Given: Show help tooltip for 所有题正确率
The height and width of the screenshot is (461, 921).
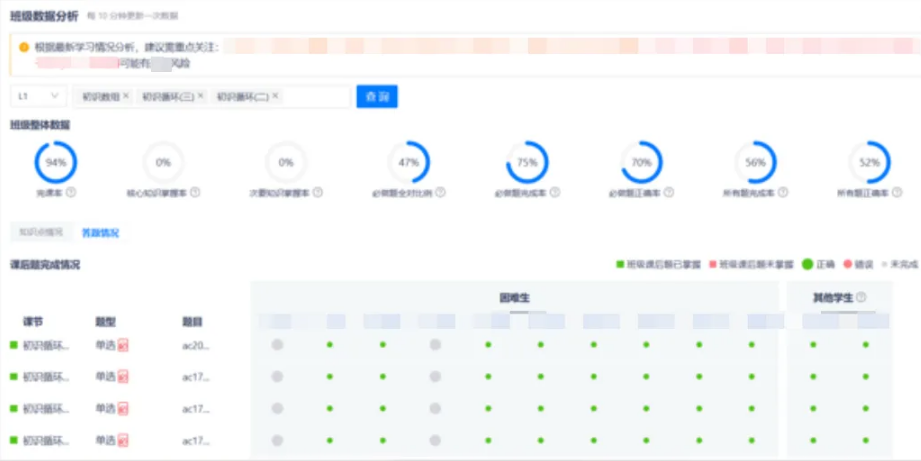Looking at the screenshot, I should click(888, 192).
